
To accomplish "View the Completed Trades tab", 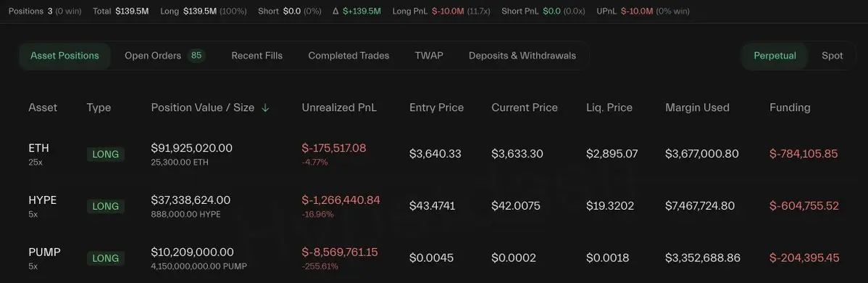I will coord(349,55).
